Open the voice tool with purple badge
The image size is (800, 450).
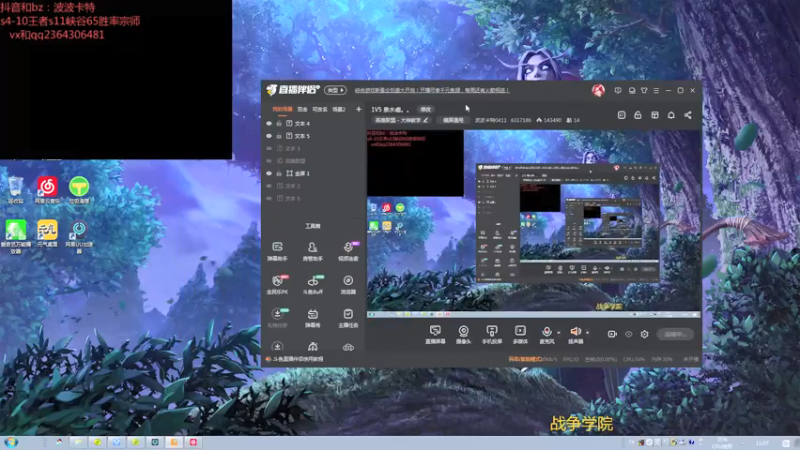348,251
